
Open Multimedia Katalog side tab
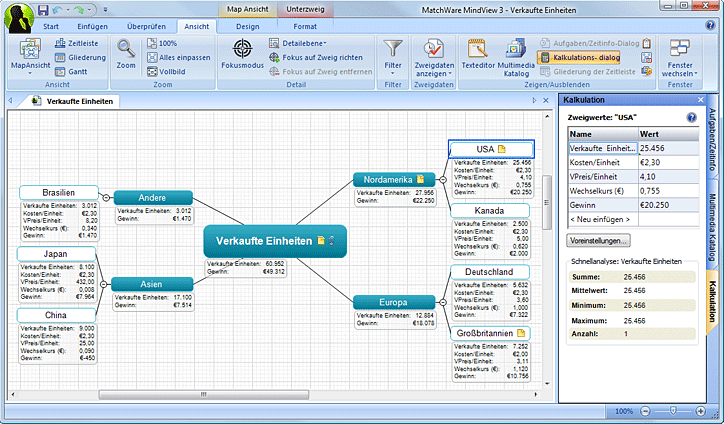point(712,226)
